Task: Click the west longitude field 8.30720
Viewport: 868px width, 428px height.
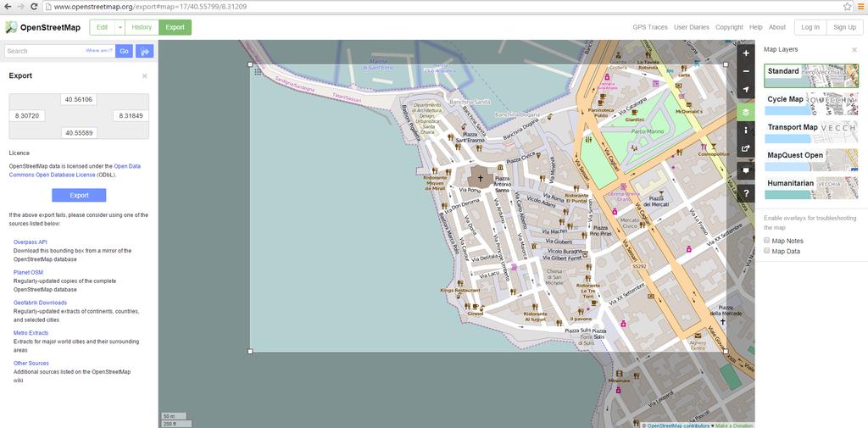Action: tap(27, 116)
